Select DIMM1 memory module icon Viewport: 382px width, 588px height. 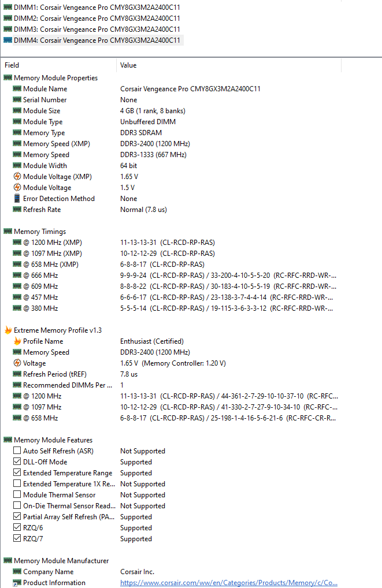pos(8,7)
